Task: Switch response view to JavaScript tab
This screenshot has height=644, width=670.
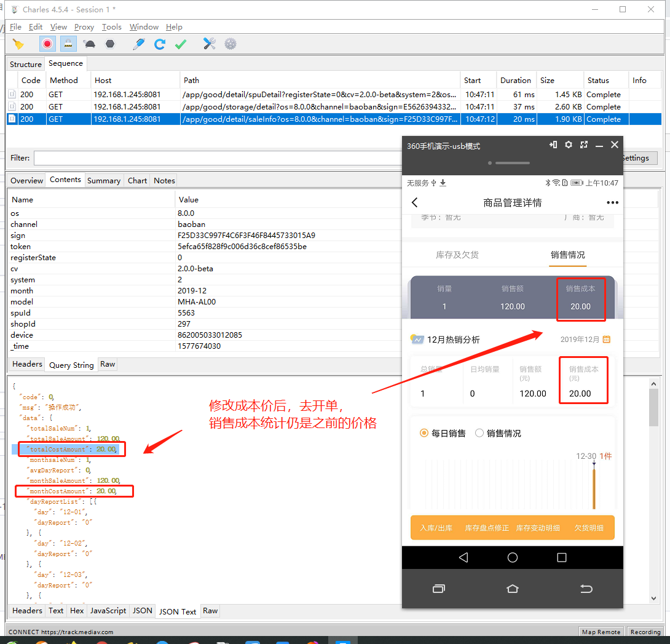Action: click(108, 611)
